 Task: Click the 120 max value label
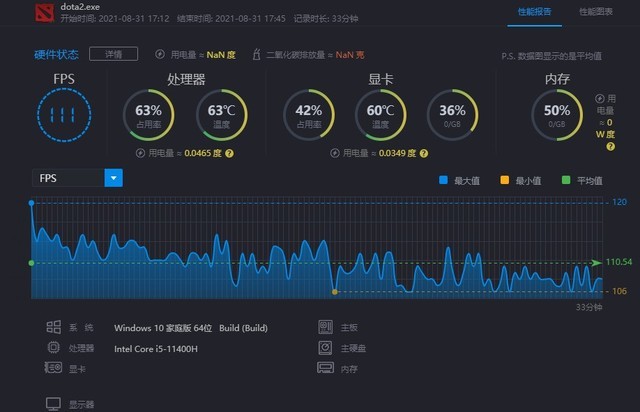coord(620,202)
